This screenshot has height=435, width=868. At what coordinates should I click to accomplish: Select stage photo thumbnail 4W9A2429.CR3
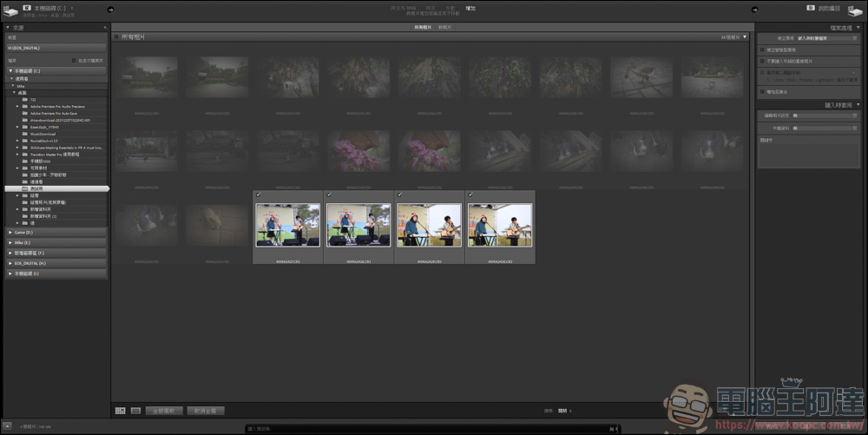[x=429, y=225]
